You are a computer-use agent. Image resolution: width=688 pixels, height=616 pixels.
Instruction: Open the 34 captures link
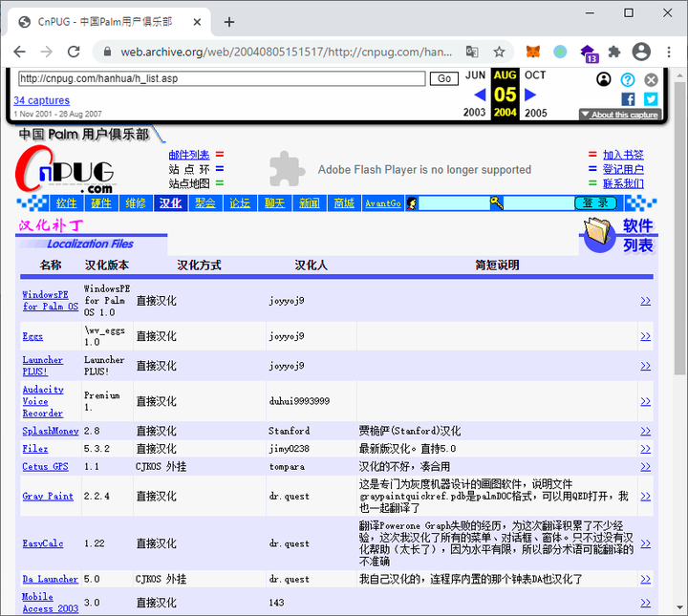point(41,100)
